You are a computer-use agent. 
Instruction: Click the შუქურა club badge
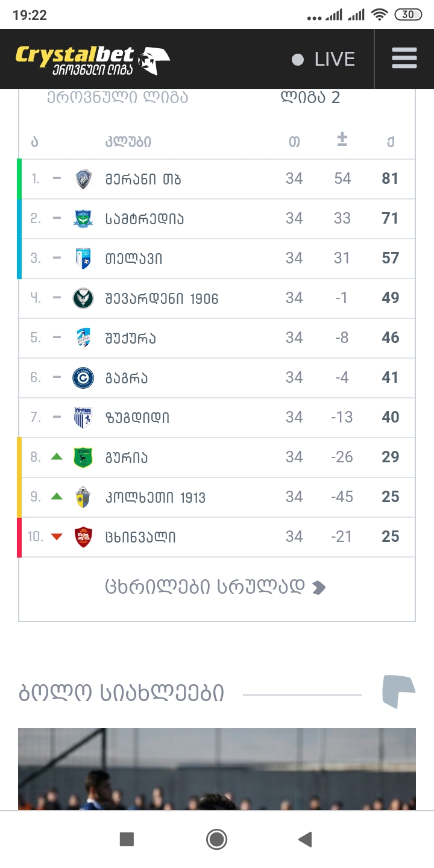pyautogui.click(x=84, y=338)
